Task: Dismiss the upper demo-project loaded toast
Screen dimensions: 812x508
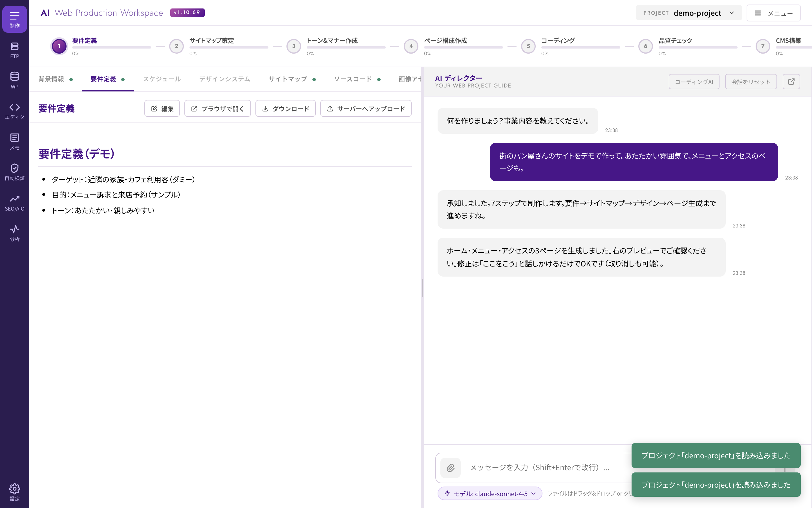Action: tap(716, 455)
